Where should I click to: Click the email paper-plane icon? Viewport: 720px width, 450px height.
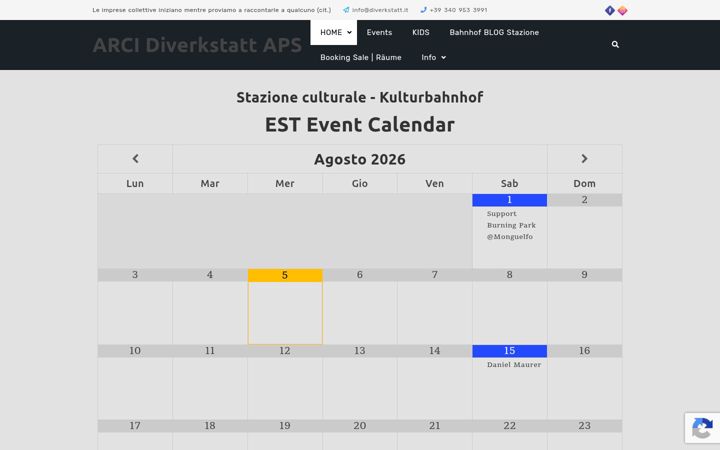pyautogui.click(x=346, y=10)
